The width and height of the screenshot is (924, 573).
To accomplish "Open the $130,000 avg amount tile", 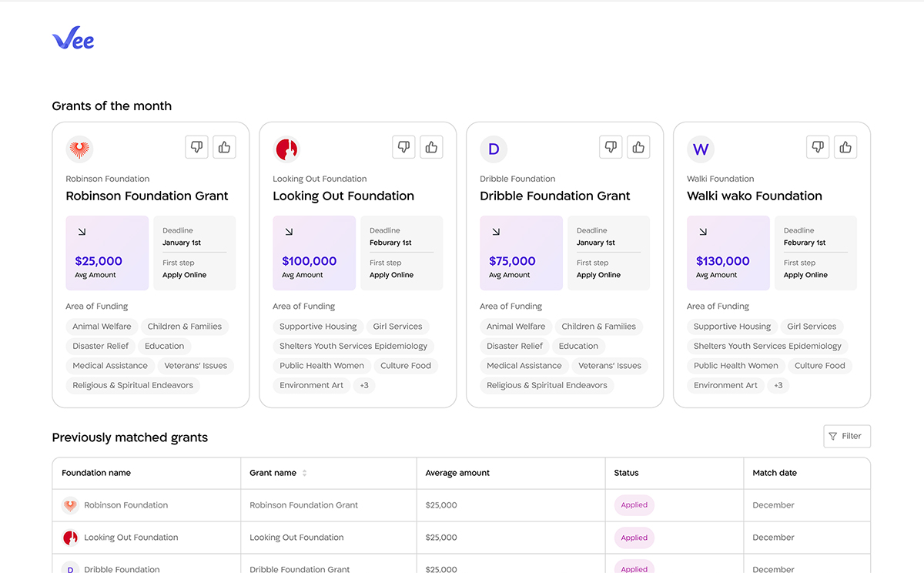I will pos(728,253).
